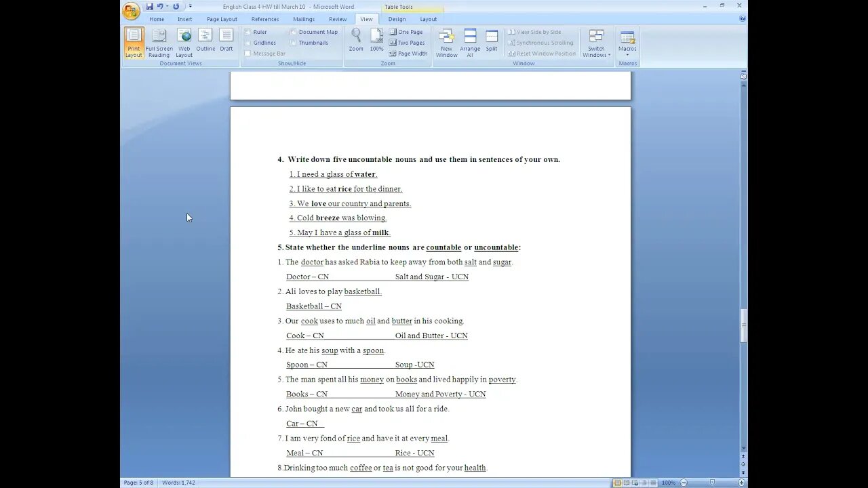Click 'Salt and Sugar - UCN' answer
Image resolution: width=868 pixels, height=488 pixels.
click(x=432, y=277)
